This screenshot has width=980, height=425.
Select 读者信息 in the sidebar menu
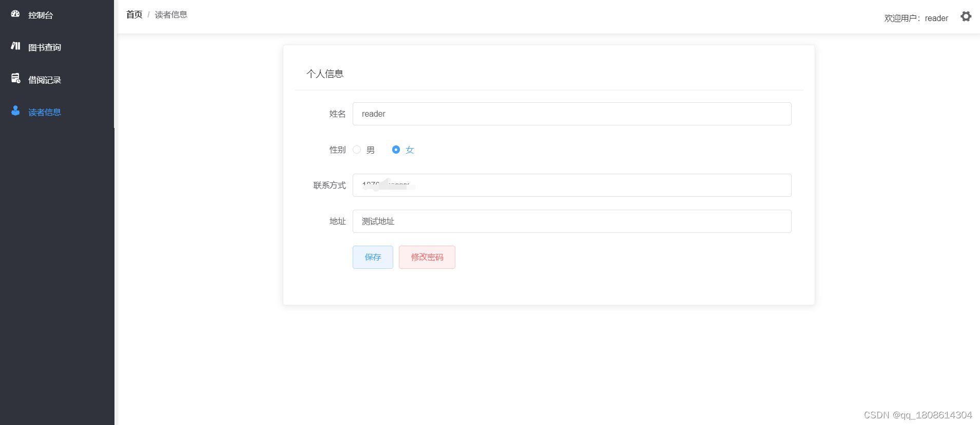45,113
